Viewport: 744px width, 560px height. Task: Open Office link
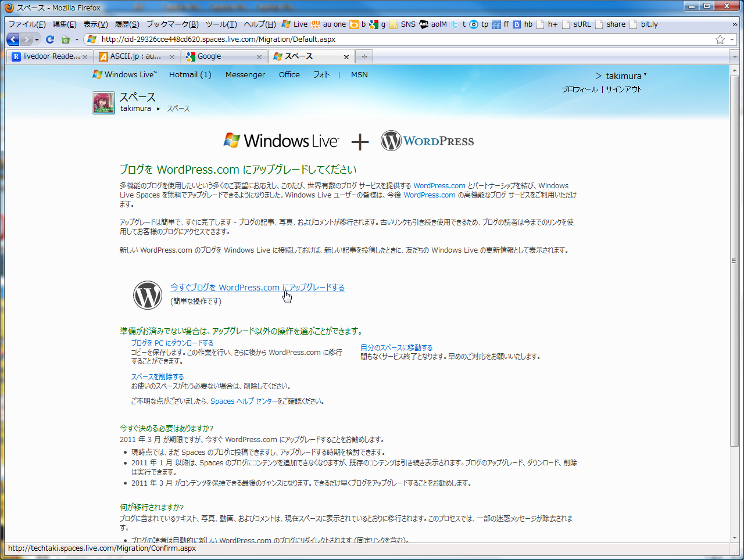289,74
